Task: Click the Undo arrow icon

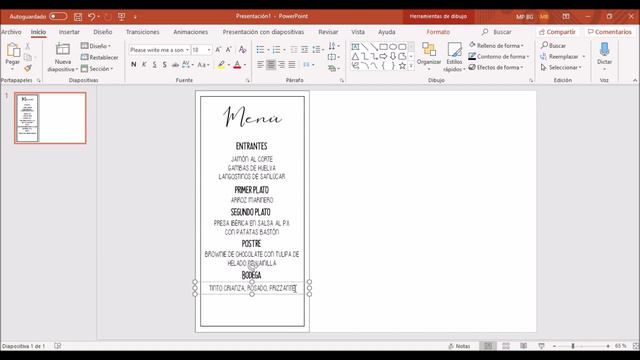Action: [91, 17]
